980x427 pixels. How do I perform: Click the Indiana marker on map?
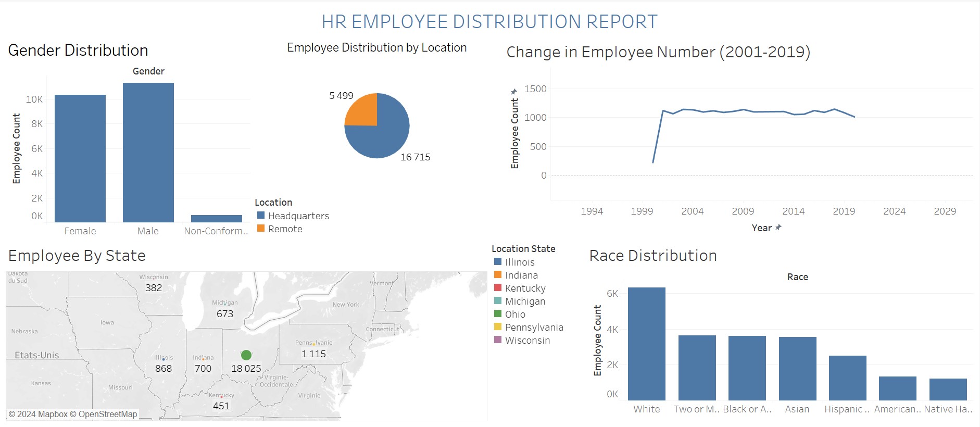[203, 359]
